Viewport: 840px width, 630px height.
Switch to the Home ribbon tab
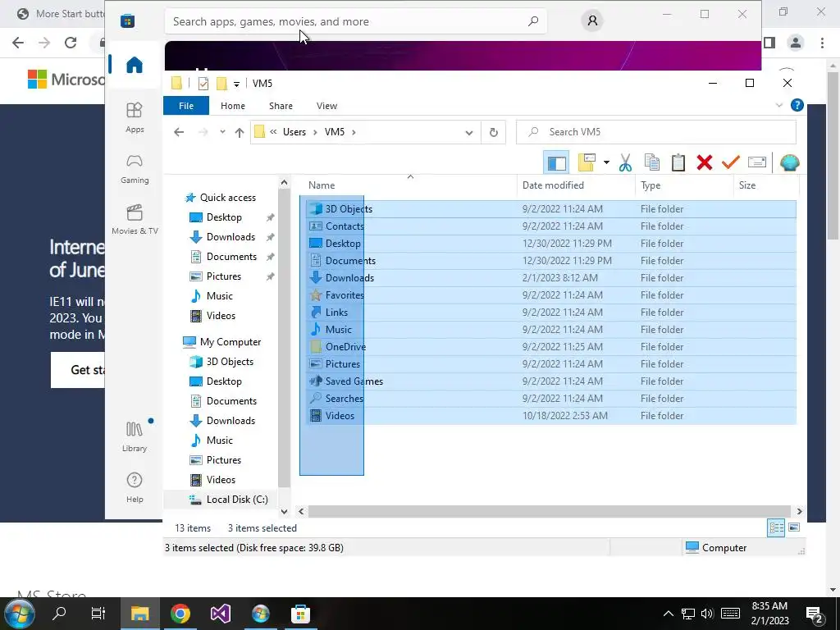tap(232, 106)
